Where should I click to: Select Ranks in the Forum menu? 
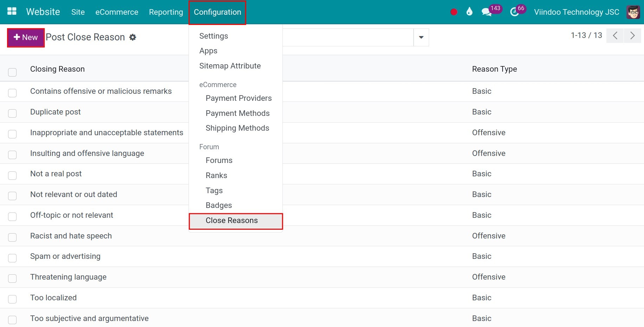(x=216, y=176)
